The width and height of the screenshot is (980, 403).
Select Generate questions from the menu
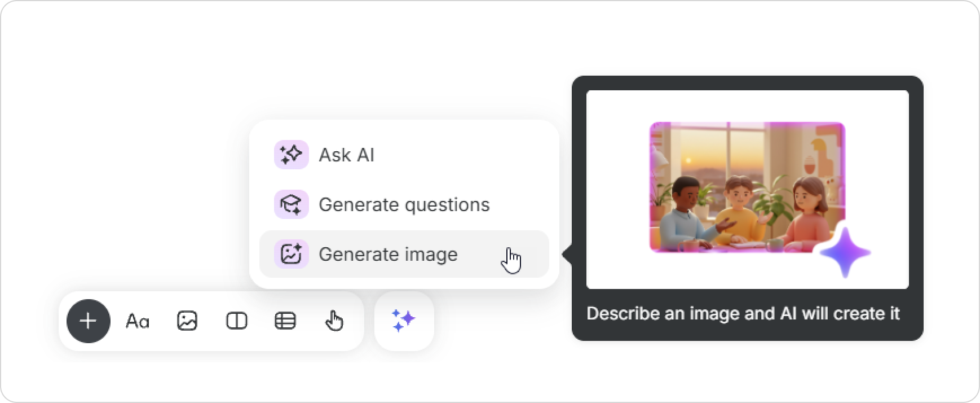[x=404, y=204]
